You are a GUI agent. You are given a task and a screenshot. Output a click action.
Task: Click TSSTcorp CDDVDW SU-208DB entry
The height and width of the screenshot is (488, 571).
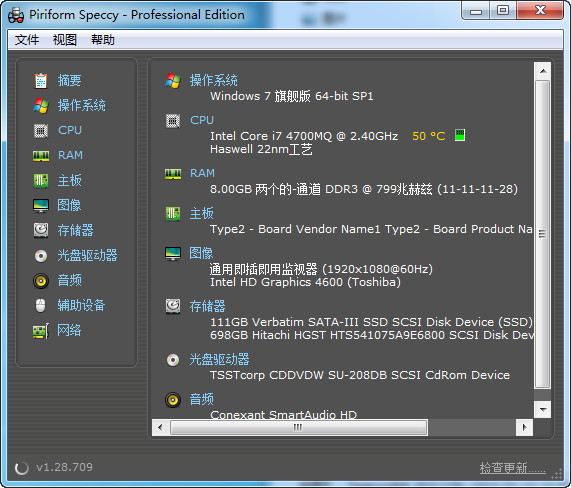click(x=360, y=375)
